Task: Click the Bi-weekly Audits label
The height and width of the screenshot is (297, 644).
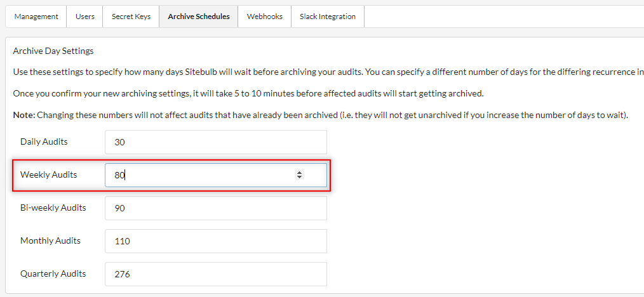Action: [x=53, y=208]
